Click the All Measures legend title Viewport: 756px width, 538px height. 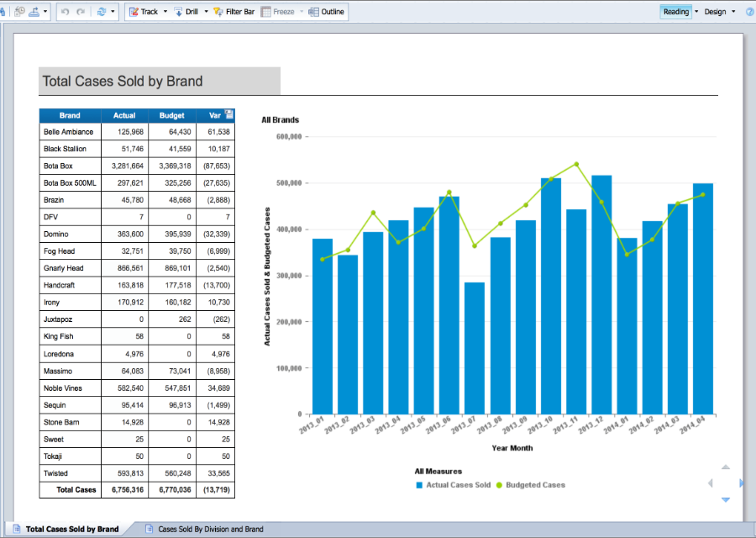pyautogui.click(x=438, y=472)
